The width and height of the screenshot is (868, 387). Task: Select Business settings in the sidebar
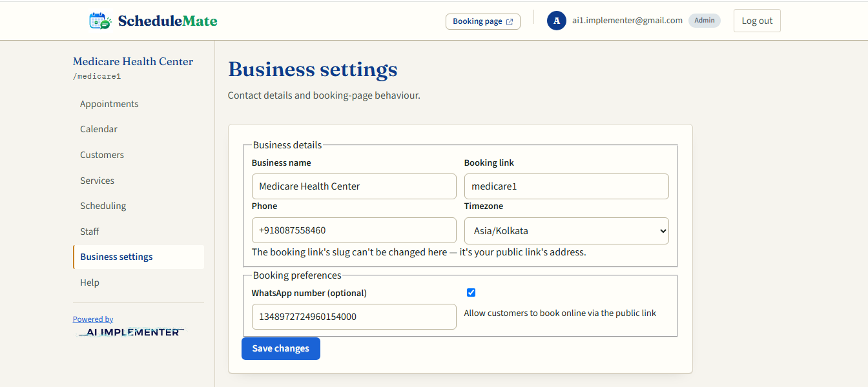point(139,257)
